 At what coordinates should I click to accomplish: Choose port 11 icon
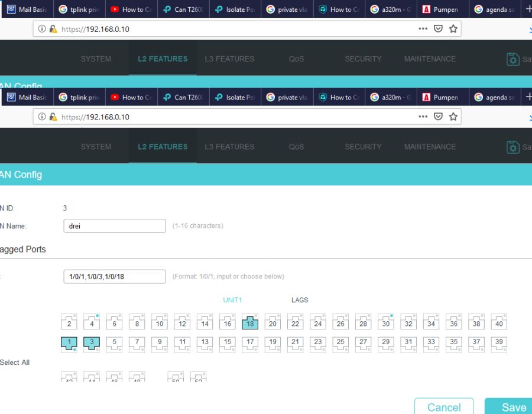(x=182, y=344)
